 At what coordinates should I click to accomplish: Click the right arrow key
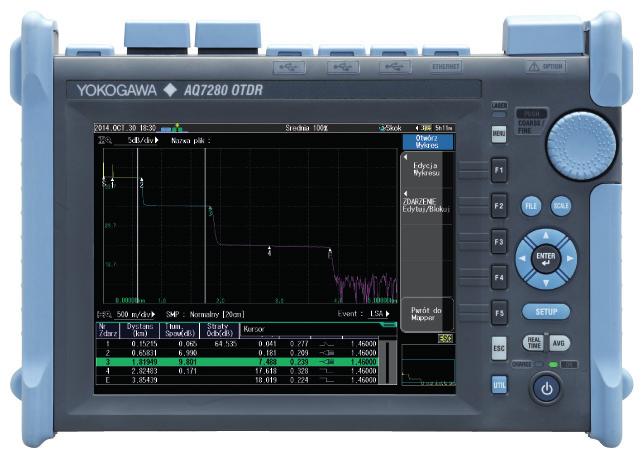pos(570,259)
